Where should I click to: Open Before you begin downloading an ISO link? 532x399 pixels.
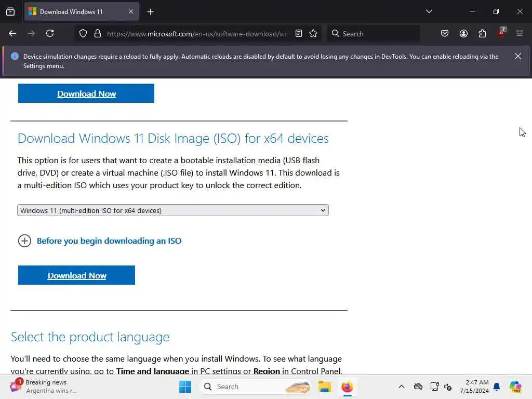point(109,241)
